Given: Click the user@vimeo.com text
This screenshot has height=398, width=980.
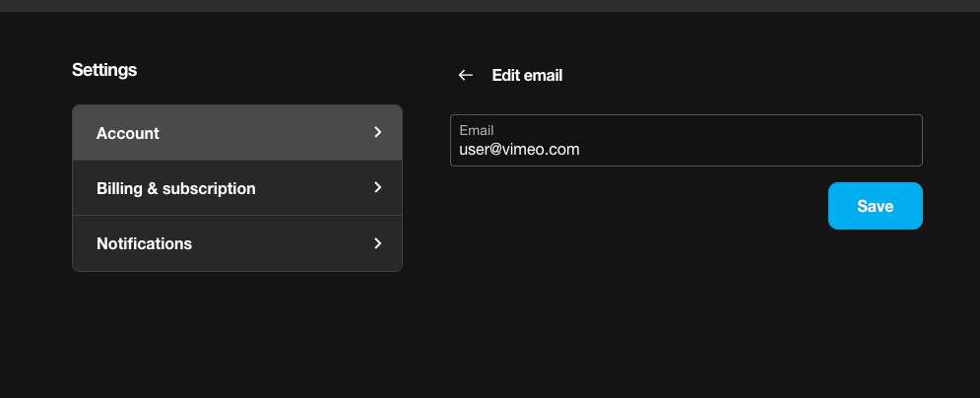Looking at the screenshot, I should pyautogui.click(x=519, y=150).
